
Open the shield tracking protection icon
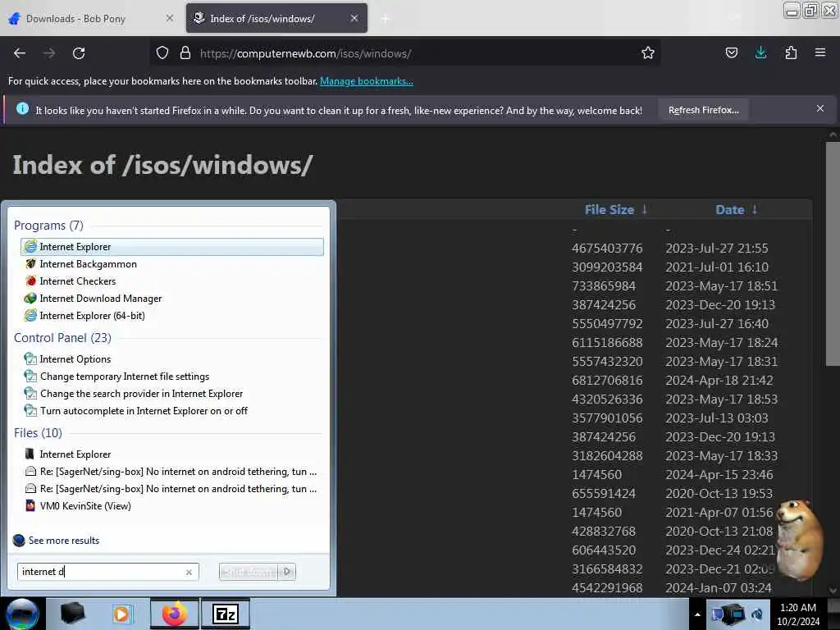(162, 53)
